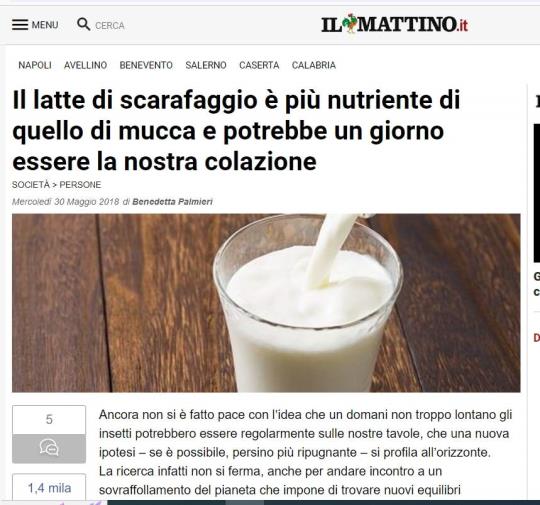Select SALERNO in navigation bar
The width and height of the screenshot is (540, 505).
(x=206, y=65)
